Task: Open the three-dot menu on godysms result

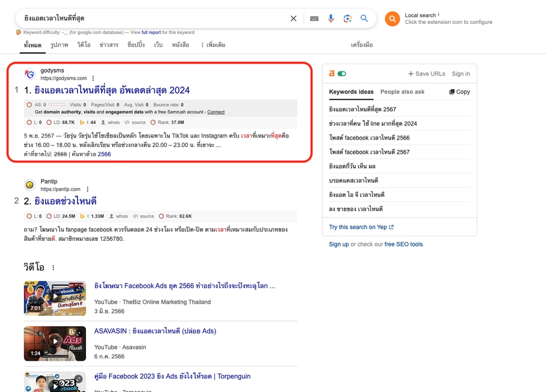Action: click(93, 78)
